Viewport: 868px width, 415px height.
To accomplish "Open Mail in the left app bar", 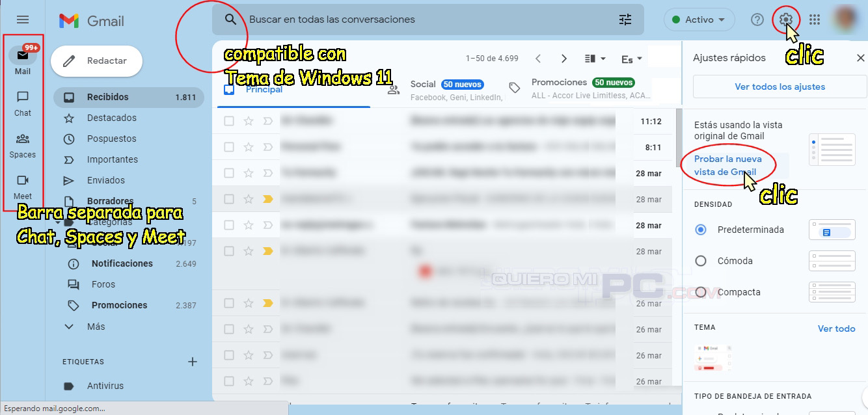I will pyautogui.click(x=23, y=60).
